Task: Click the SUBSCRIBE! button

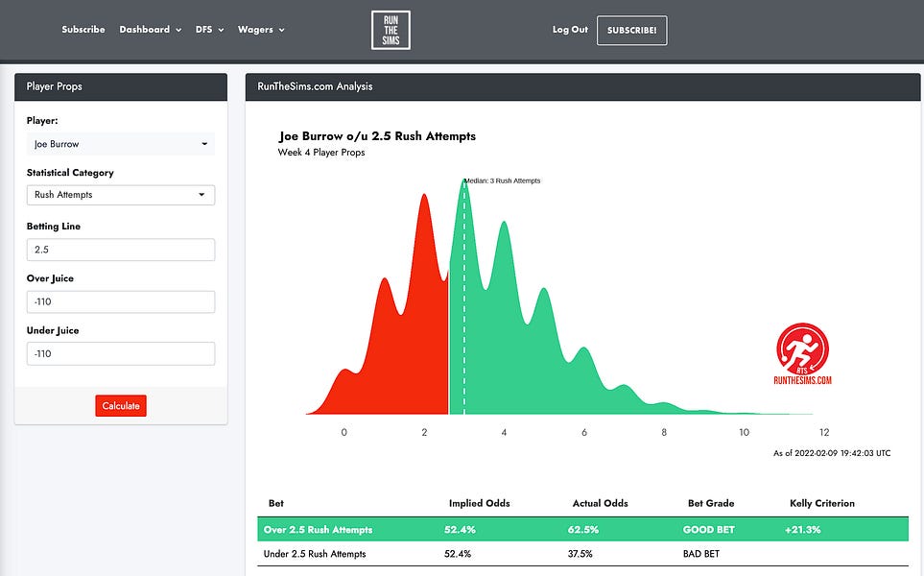Action: tap(631, 30)
